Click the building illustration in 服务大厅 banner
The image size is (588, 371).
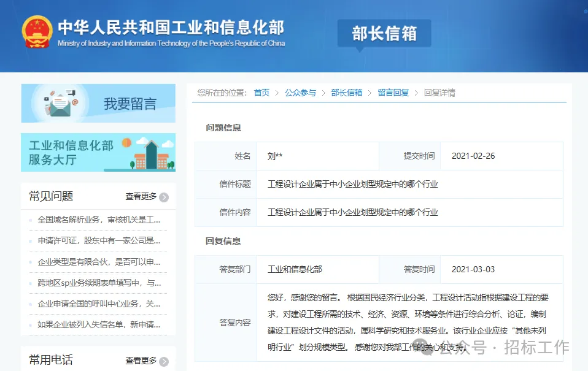coord(152,155)
